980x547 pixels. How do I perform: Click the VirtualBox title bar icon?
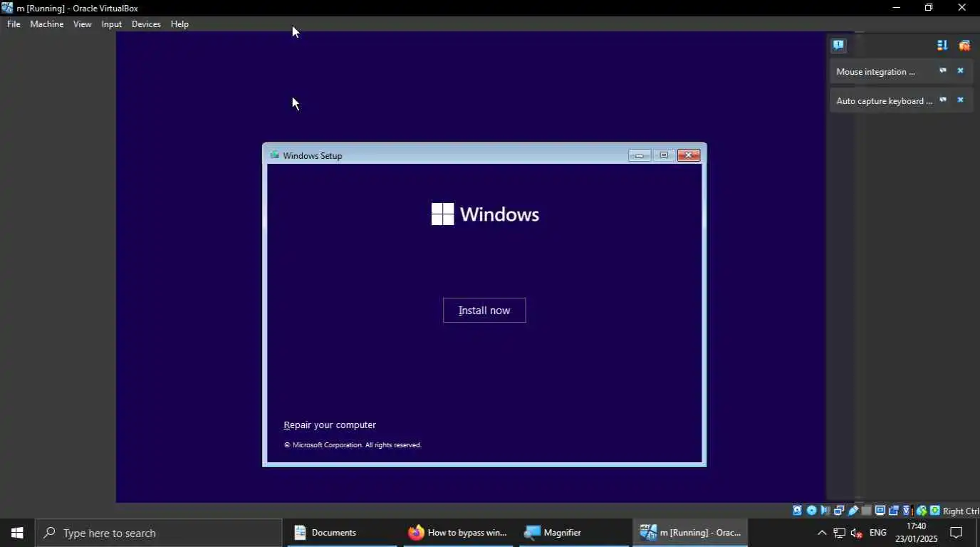[x=7, y=8]
